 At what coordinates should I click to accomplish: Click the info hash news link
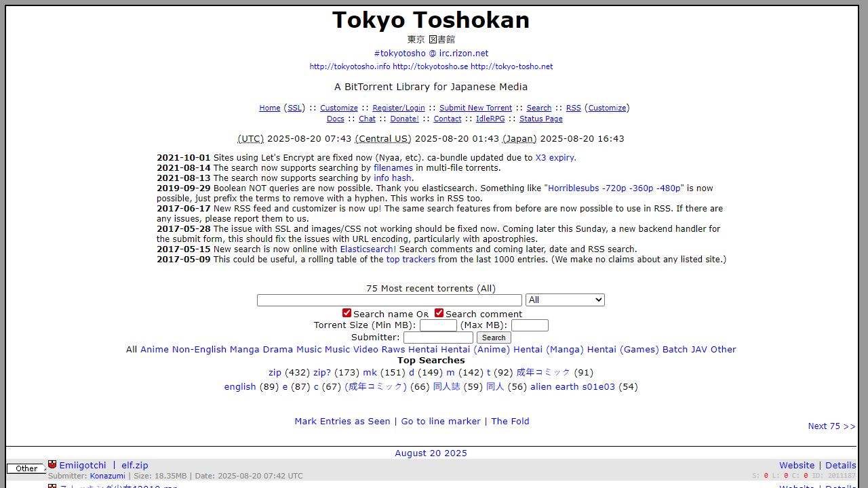[393, 178]
